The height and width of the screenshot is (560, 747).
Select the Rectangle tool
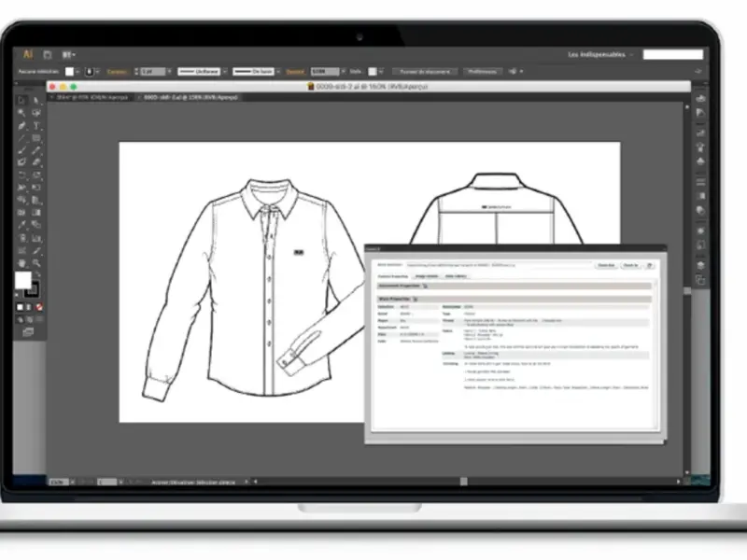[36, 138]
